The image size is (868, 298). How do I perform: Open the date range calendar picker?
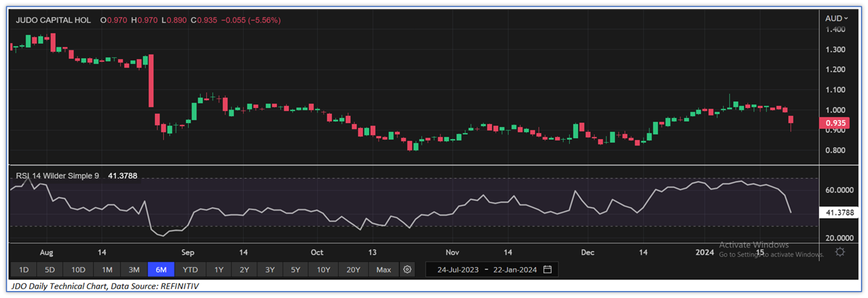pos(548,270)
